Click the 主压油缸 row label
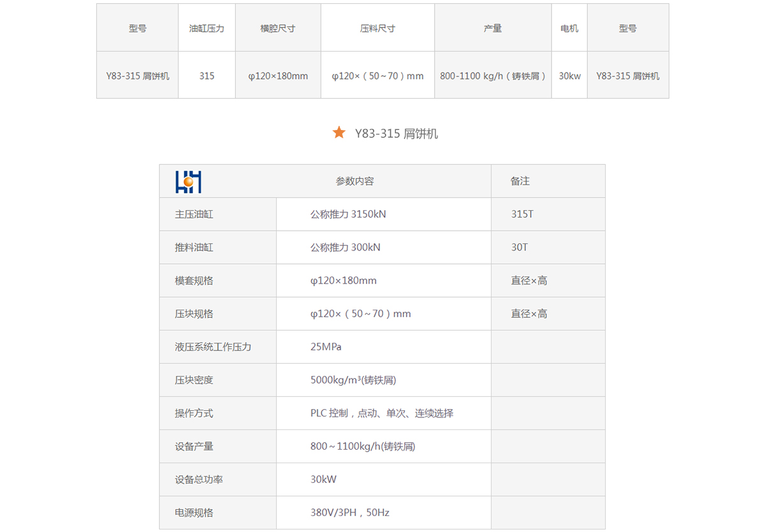 tap(194, 215)
